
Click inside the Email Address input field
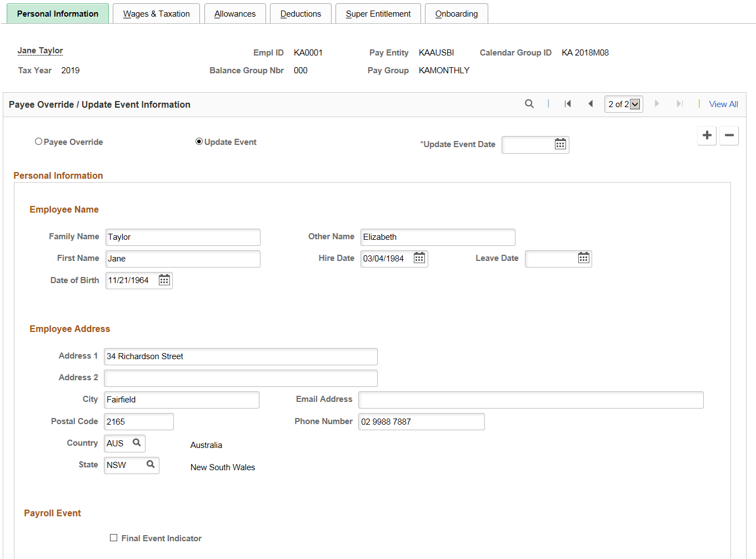point(530,400)
